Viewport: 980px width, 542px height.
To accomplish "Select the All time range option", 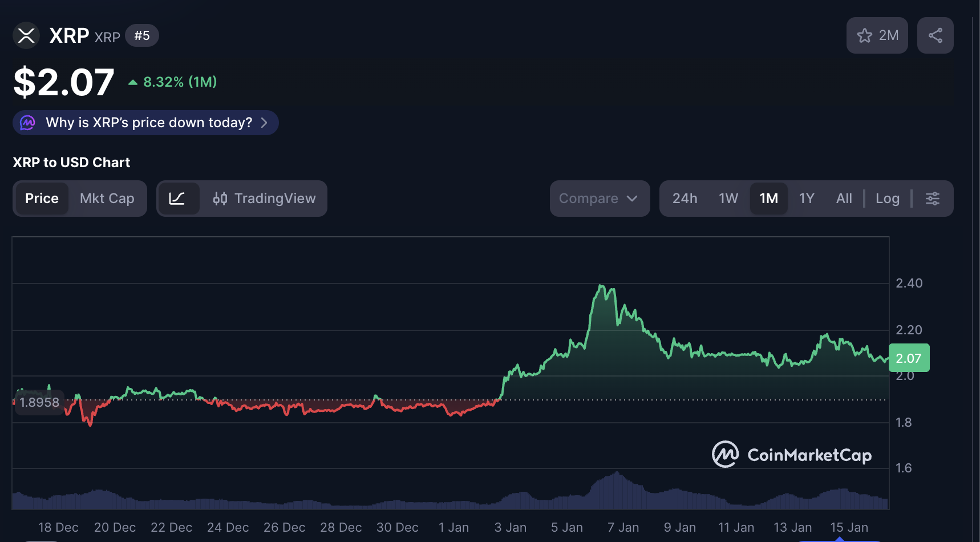I will pyautogui.click(x=844, y=199).
